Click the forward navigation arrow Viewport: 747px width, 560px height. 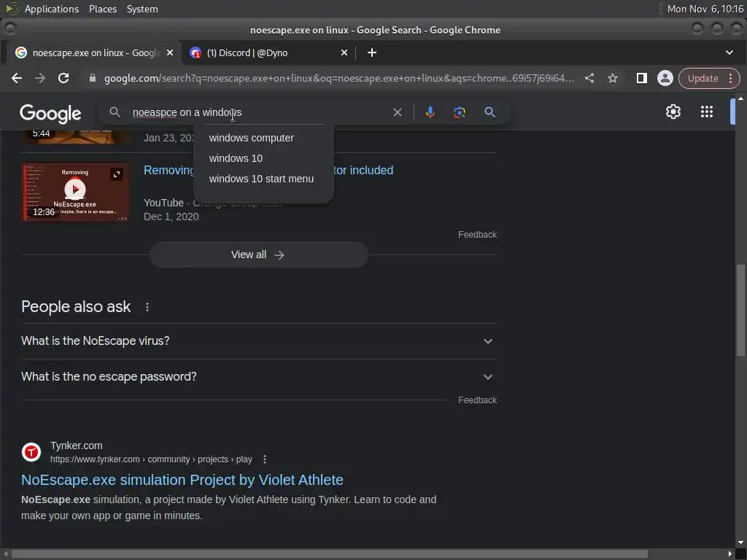[x=40, y=78]
